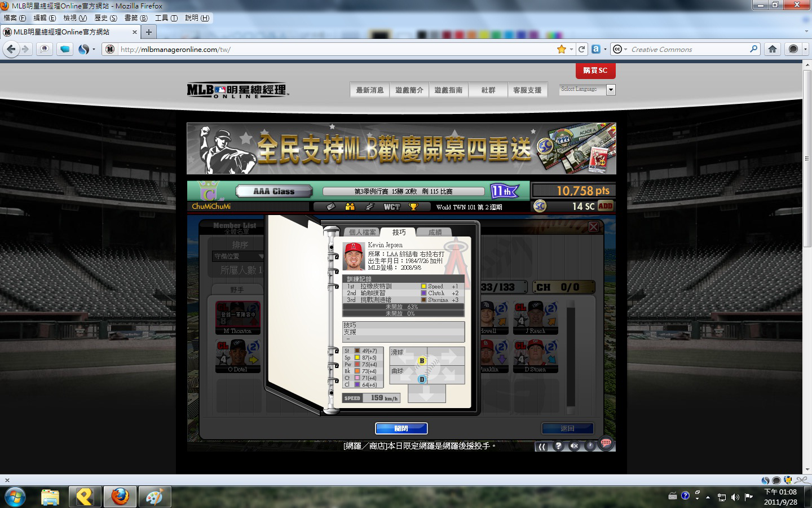Viewport: 812px width, 508px height.
Task: Click the chat bubble add-on icon beside the home button
Action: coord(793,49)
